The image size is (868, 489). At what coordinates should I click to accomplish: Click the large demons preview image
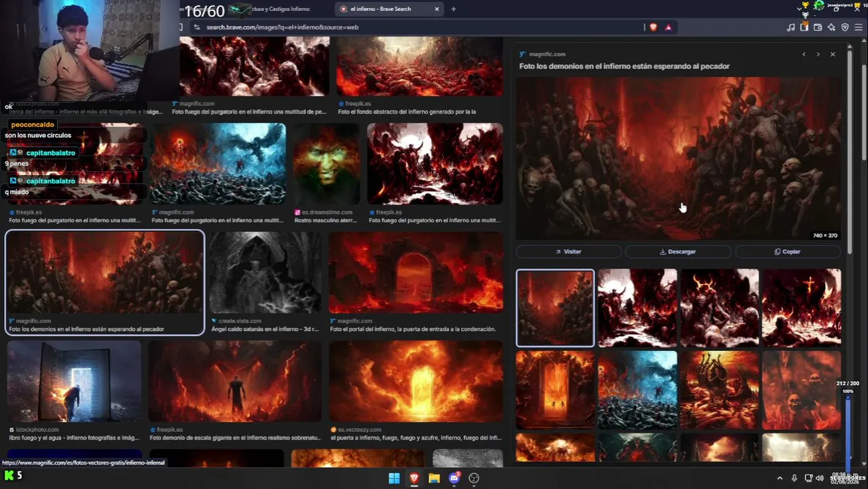(x=679, y=158)
